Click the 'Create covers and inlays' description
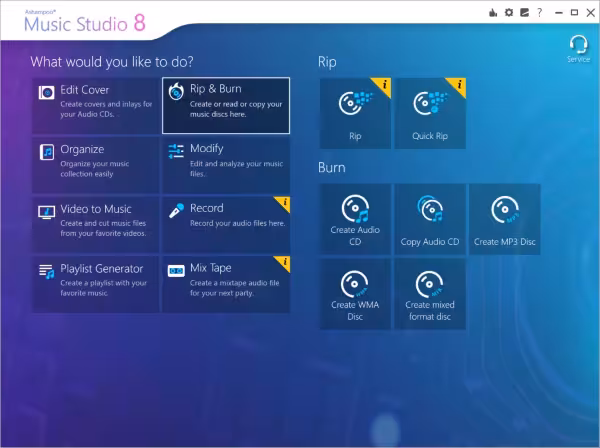600x448 pixels. click(106, 109)
